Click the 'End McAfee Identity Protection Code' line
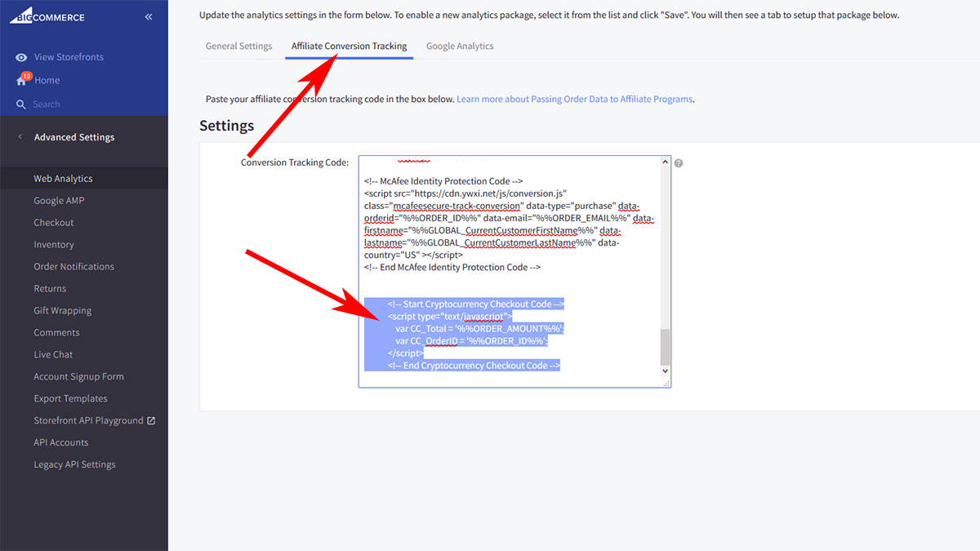 [x=454, y=268]
